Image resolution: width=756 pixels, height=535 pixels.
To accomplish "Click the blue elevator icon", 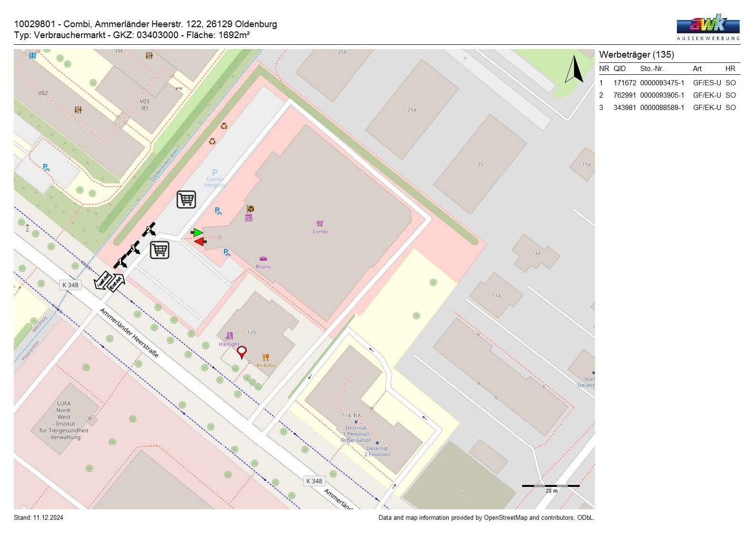I will pyautogui.click(x=32, y=55).
